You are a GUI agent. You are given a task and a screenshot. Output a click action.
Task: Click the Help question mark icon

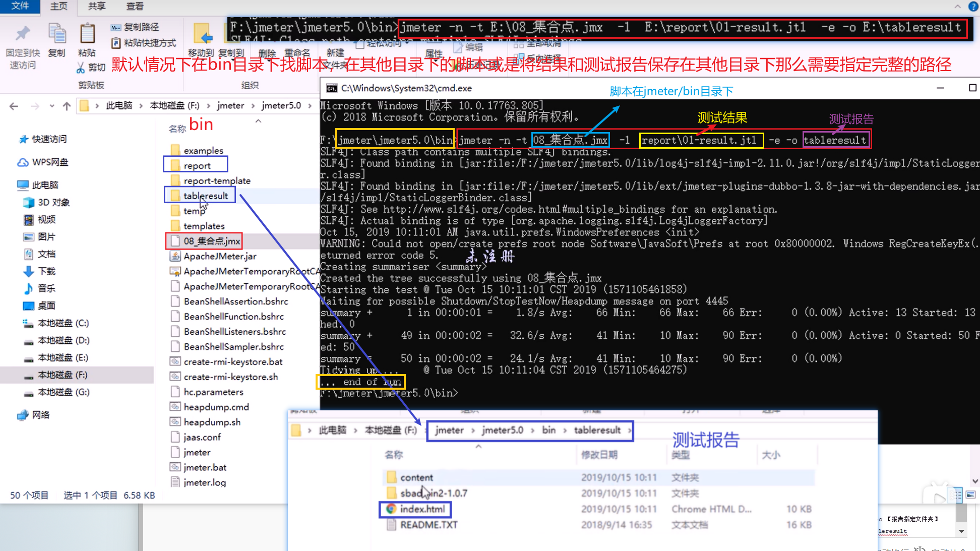point(973,6)
